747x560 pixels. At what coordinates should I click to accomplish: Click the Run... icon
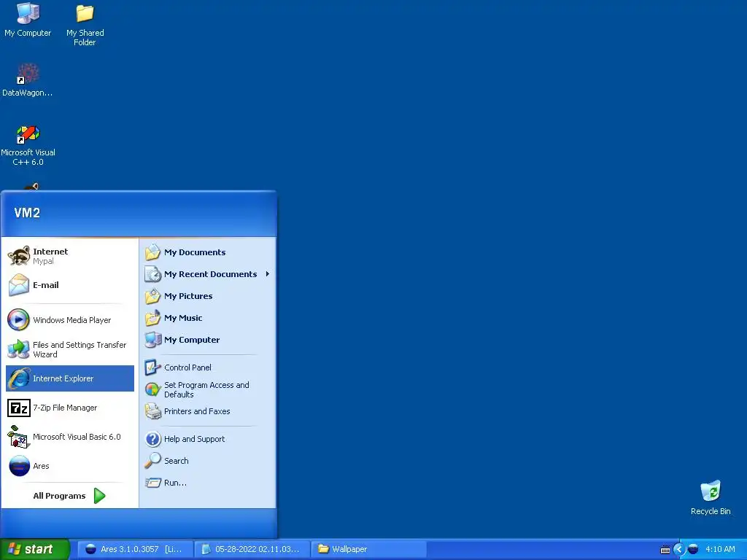pos(153,483)
